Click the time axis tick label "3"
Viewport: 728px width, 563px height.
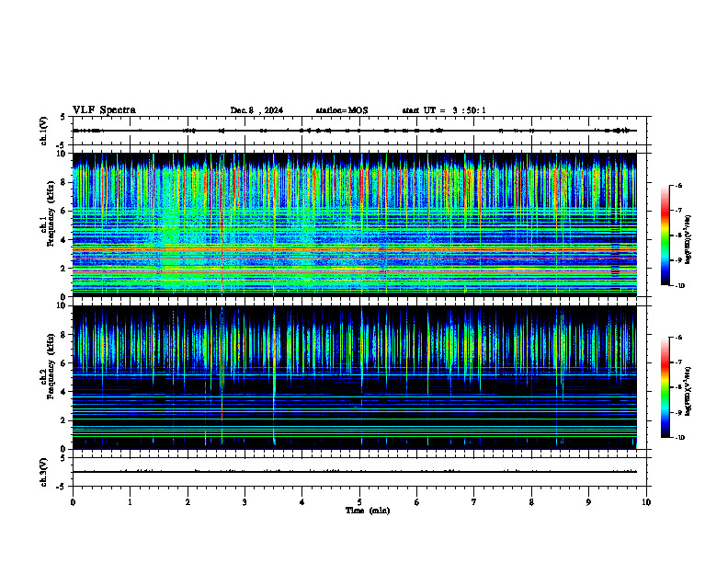tap(245, 502)
